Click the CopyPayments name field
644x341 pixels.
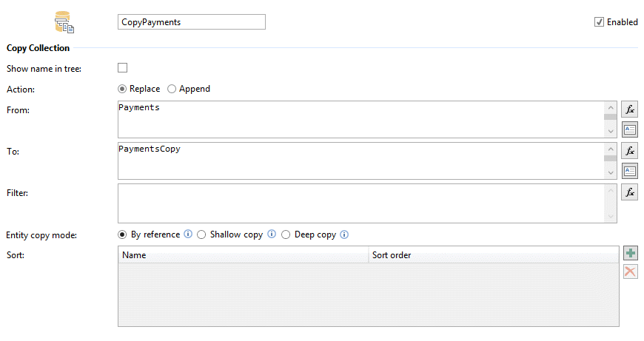click(x=191, y=22)
